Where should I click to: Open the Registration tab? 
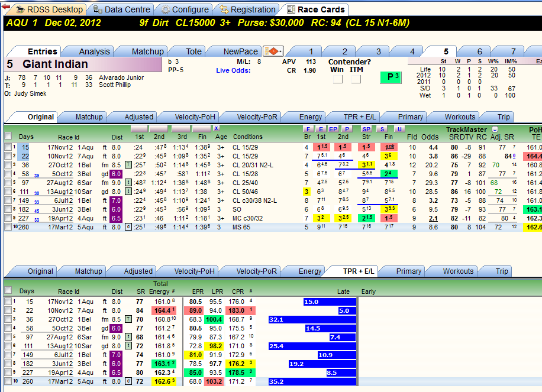tap(249, 9)
